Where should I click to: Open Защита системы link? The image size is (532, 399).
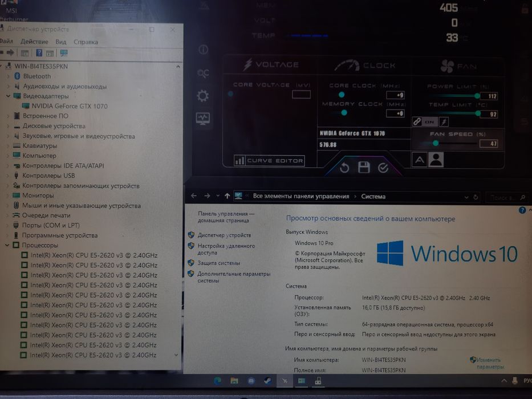[x=219, y=263]
